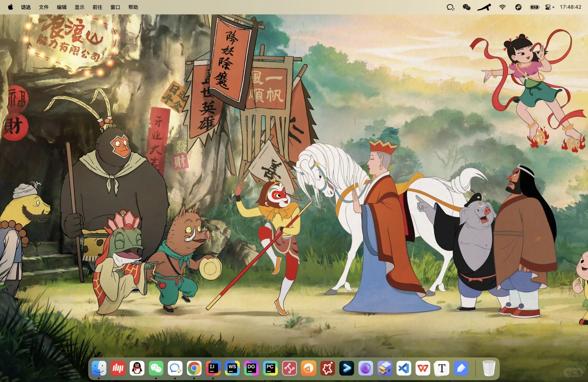
Task: Open the blue chat-bubble app in Dock
Action: (175, 369)
